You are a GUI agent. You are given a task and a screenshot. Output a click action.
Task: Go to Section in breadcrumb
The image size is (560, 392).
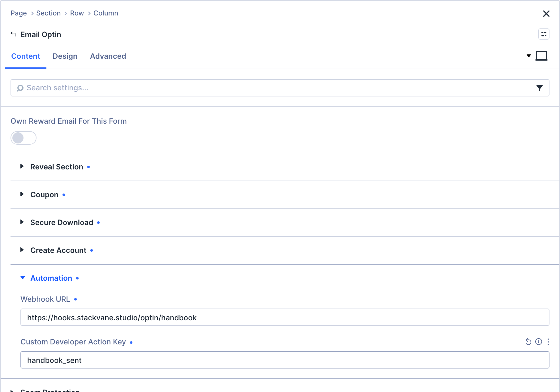click(x=48, y=13)
